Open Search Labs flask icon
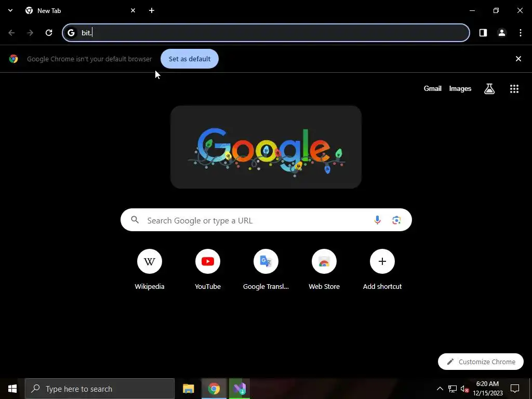 point(489,88)
